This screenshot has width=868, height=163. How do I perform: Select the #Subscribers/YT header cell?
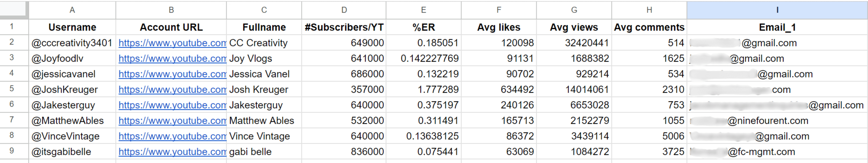pos(344,27)
